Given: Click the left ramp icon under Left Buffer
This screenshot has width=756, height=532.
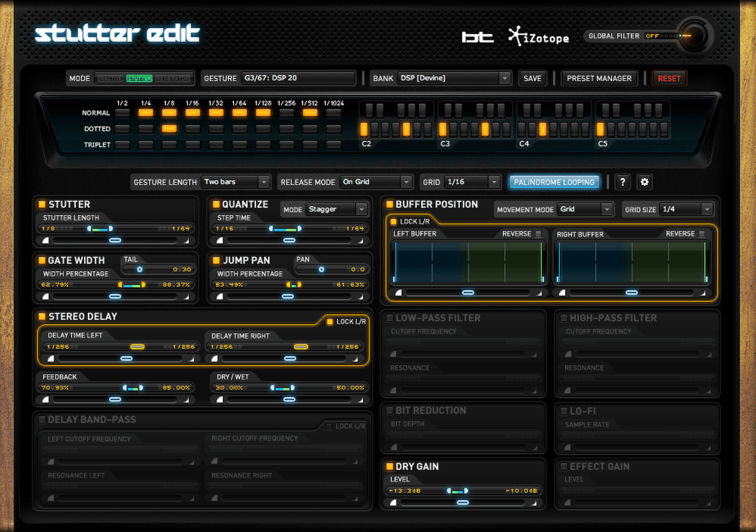Looking at the screenshot, I should click(x=398, y=293).
